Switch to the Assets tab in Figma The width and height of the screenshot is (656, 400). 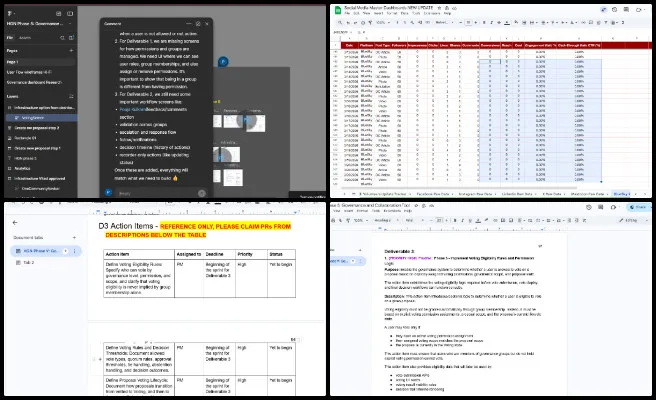tap(24, 36)
